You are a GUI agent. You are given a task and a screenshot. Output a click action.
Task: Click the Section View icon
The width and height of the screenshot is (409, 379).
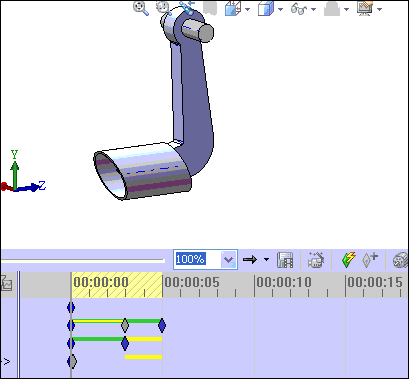click(x=210, y=8)
